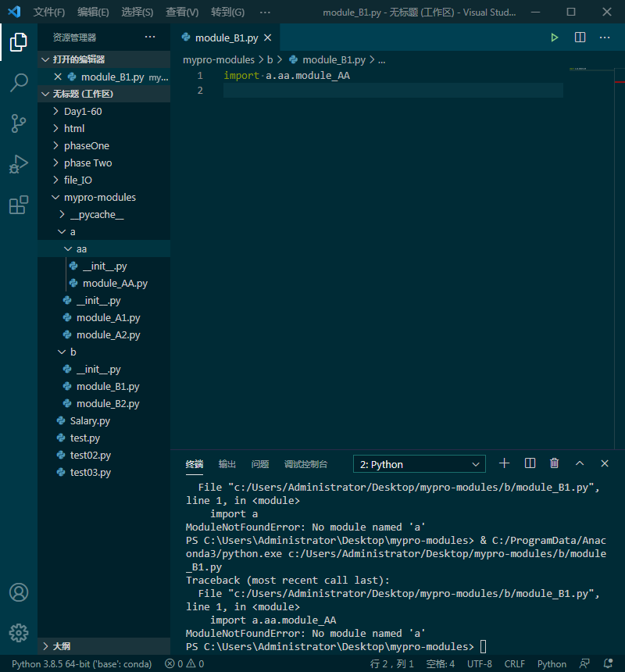Expand the __pycache__ folder

104,214
